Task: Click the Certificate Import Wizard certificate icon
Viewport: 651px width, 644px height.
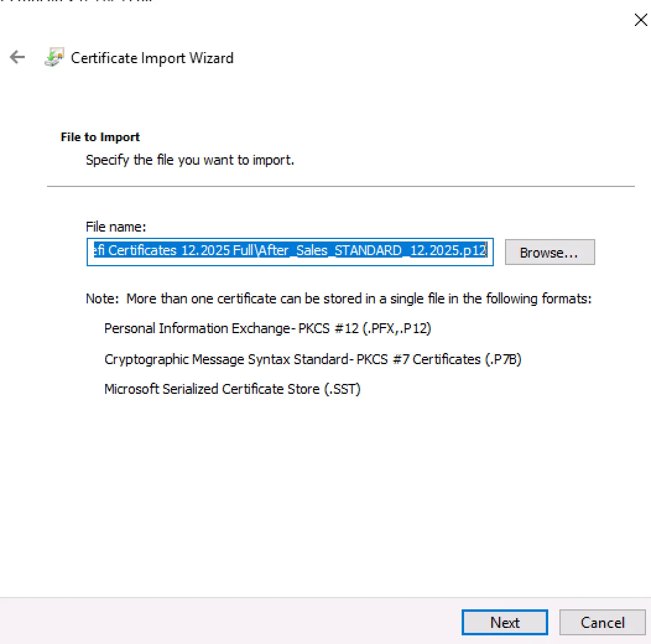Action: click(x=54, y=58)
